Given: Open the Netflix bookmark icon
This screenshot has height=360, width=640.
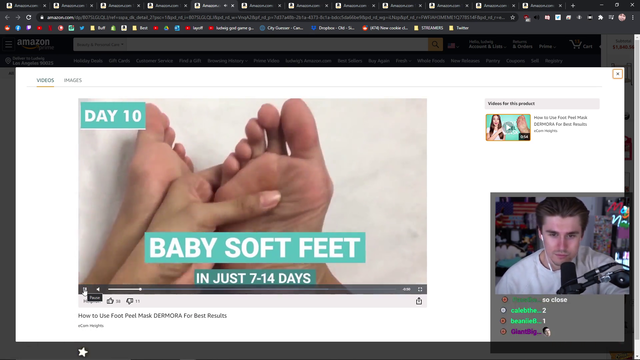Looking at the screenshot, I should pyautogui.click(x=50, y=28).
